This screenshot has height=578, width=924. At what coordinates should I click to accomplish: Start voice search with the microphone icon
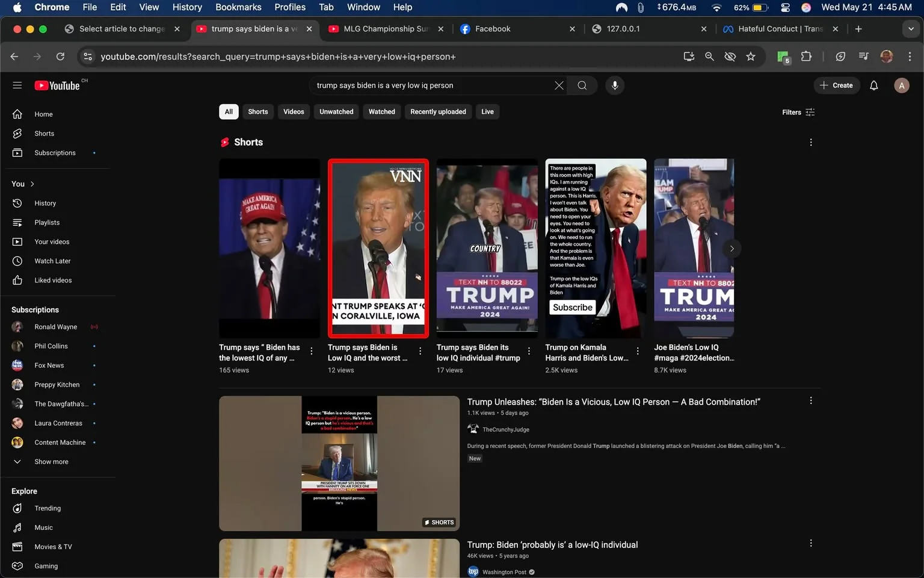615,85
